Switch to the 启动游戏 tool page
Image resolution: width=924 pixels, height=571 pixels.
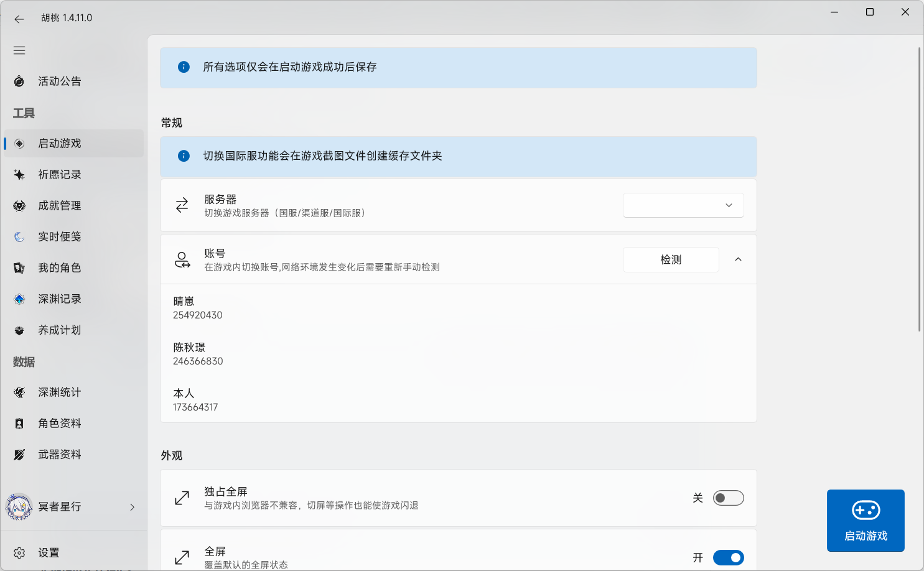(59, 143)
